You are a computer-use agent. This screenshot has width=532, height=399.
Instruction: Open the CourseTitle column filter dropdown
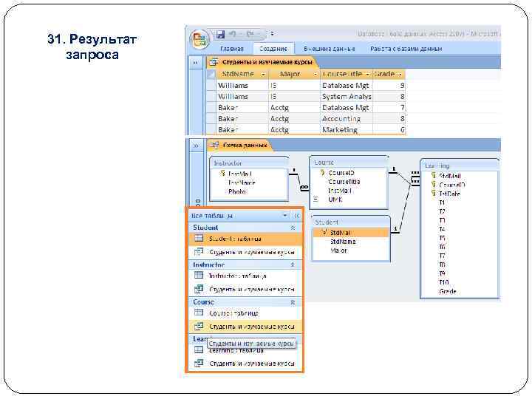368,75
